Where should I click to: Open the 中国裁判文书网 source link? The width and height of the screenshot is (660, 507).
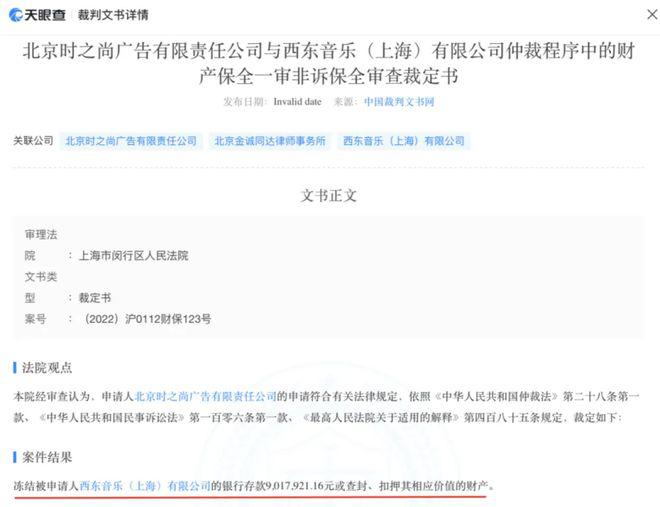pos(399,102)
